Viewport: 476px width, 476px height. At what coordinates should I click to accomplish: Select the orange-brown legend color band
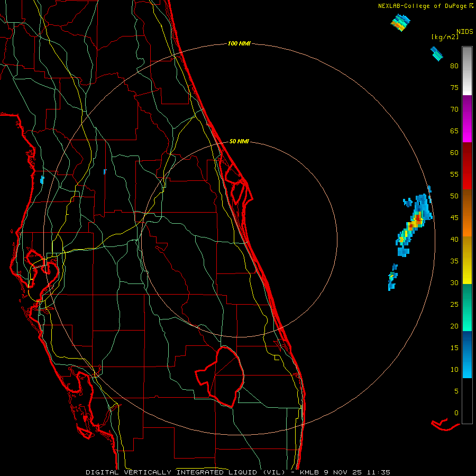[x=467, y=213]
